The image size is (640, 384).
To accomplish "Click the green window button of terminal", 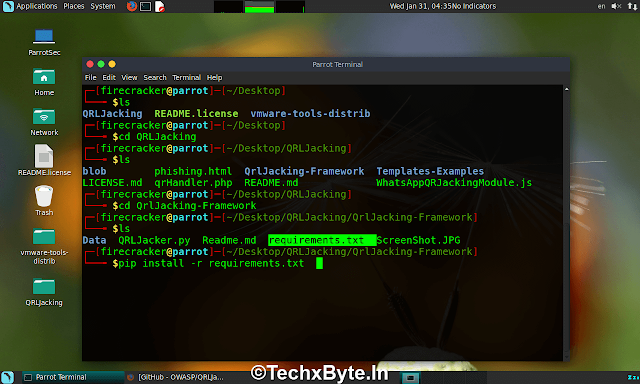I will pyautogui.click(x=101, y=64).
